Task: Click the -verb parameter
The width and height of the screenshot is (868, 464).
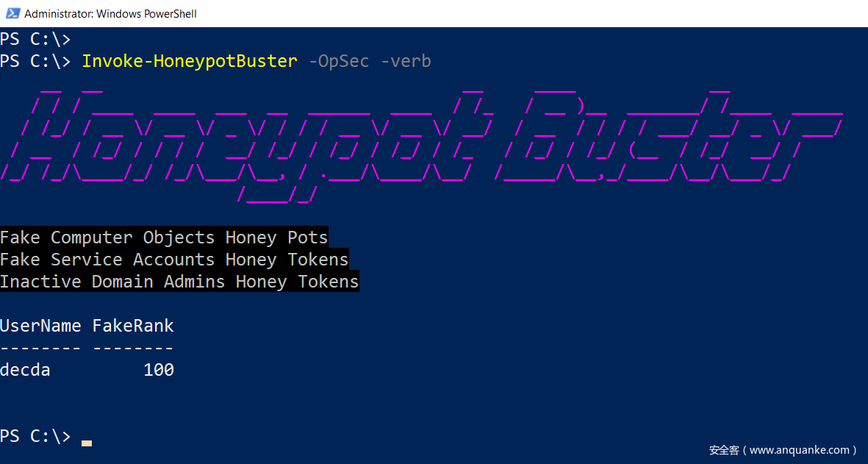Action: point(406,61)
